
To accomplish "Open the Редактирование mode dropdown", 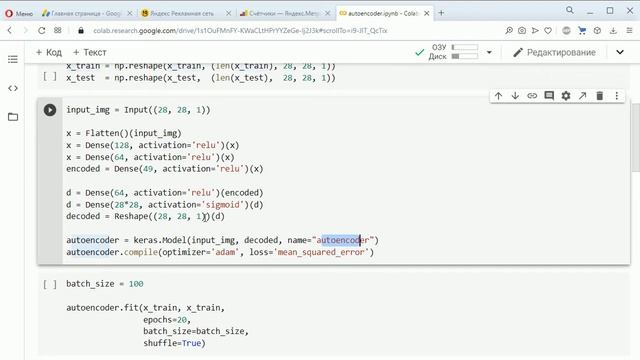I will coord(554,53).
